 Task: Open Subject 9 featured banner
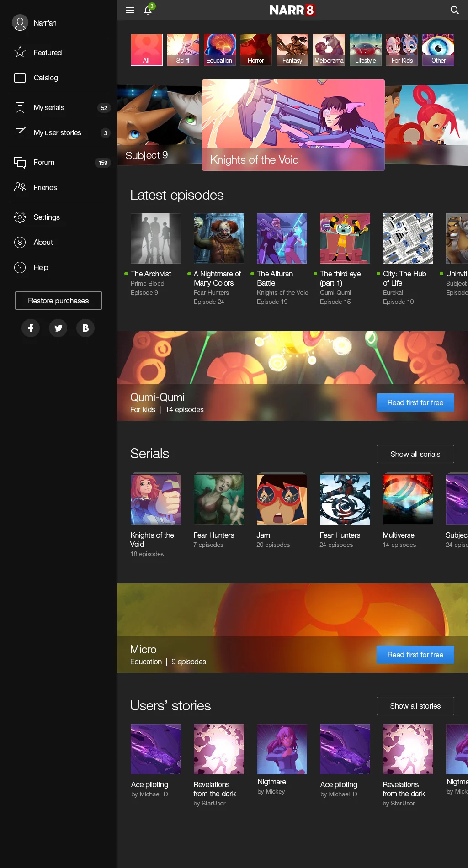[160, 125]
